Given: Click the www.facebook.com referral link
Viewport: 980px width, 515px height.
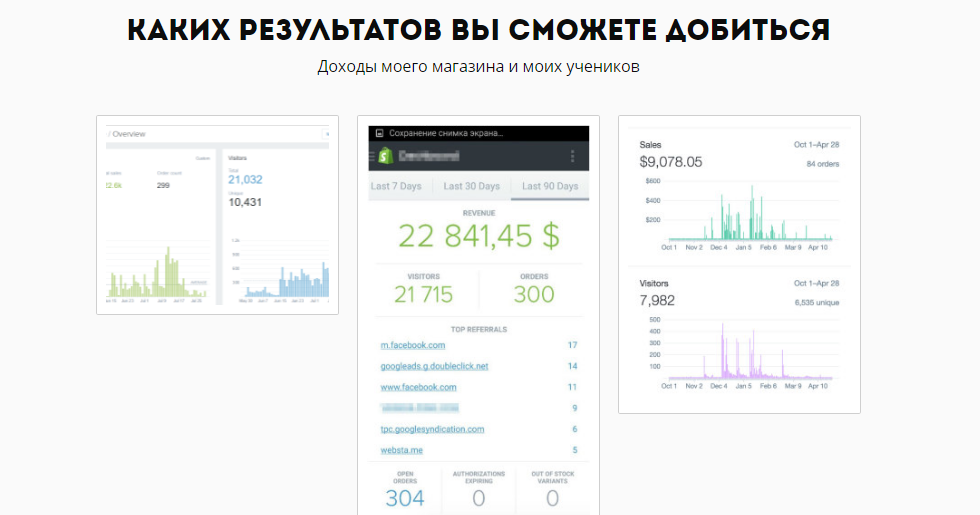Looking at the screenshot, I should [x=418, y=388].
